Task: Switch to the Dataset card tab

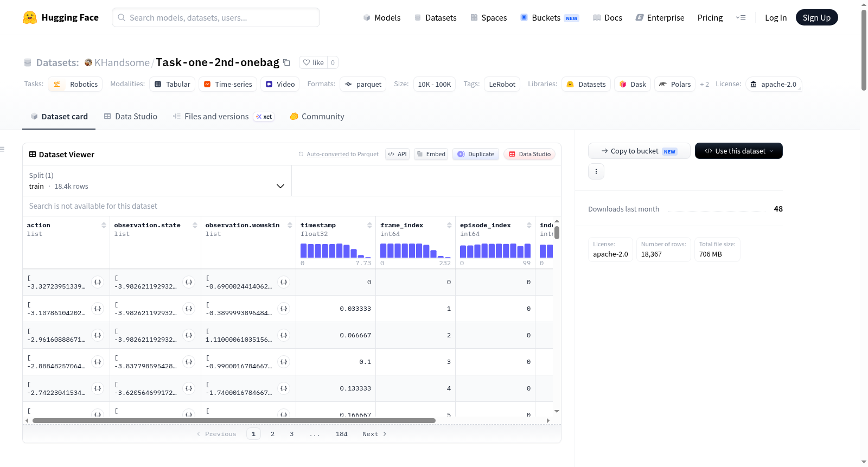Action: pos(59,117)
